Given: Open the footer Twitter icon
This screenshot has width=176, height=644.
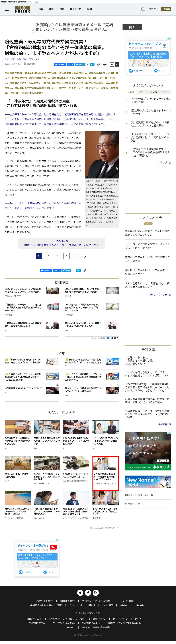Looking at the screenshot, I should pos(80,592).
